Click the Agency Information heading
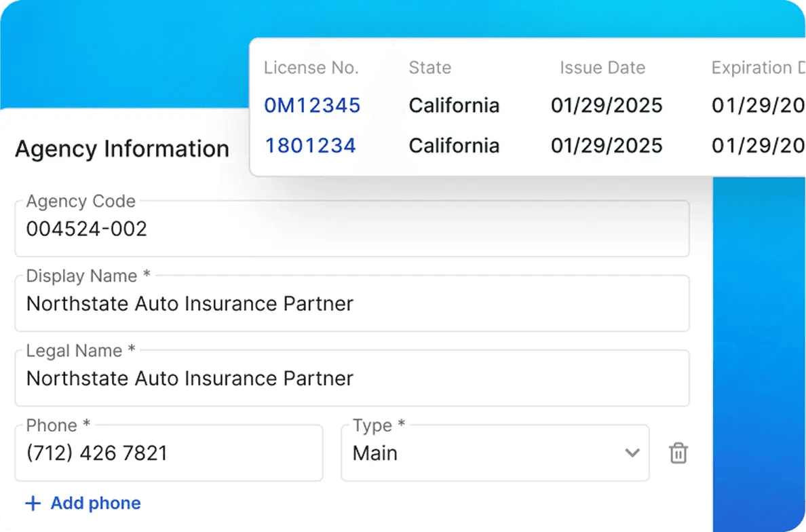Image resolution: width=806 pixels, height=532 pixels. (122, 149)
